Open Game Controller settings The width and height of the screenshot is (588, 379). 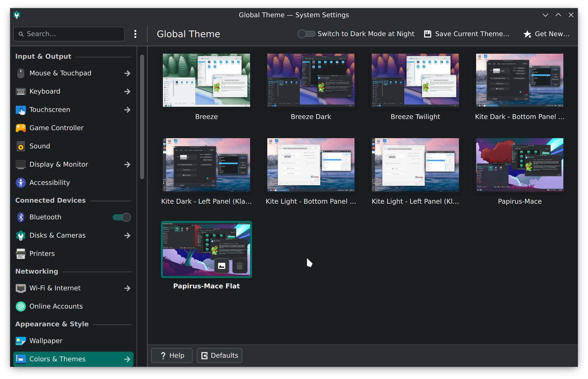pos(73,128)
